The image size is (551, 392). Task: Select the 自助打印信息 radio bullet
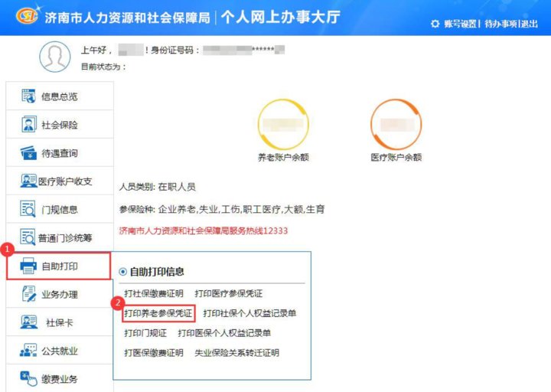pyautogui.click(x=123, y=271)
